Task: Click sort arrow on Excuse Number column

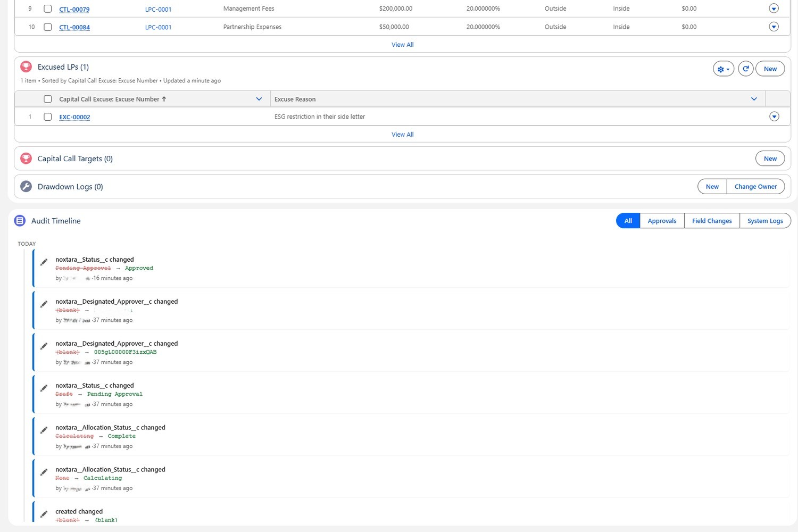Action: tap(164, 99)
